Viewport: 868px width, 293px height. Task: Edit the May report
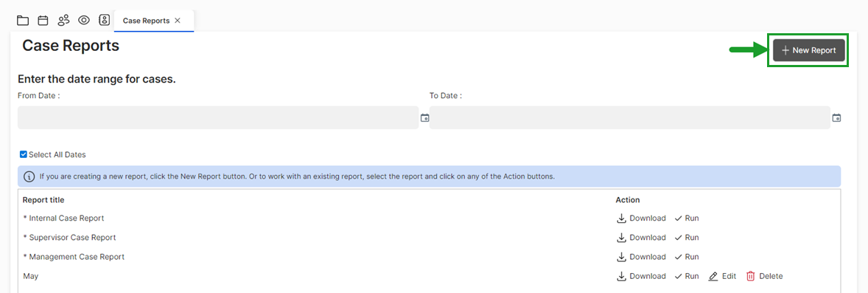tap(722, 276)
